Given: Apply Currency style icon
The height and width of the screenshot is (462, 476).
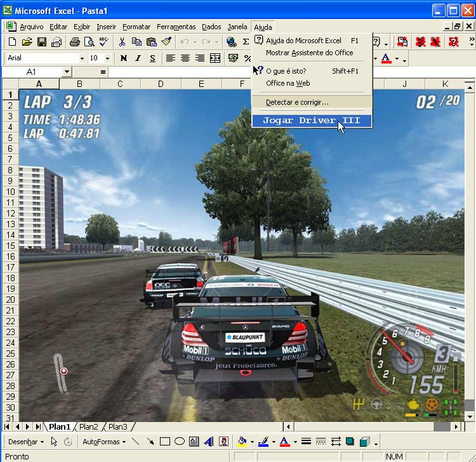Looking at the screenshot, I should (x=233, y=58).
